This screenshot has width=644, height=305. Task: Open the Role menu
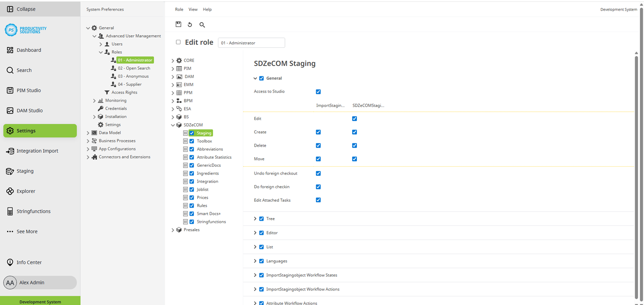pos(179,9)
